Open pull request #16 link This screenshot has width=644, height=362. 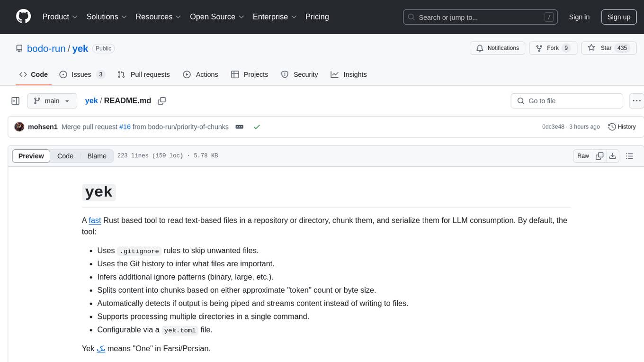coord(125,127)
